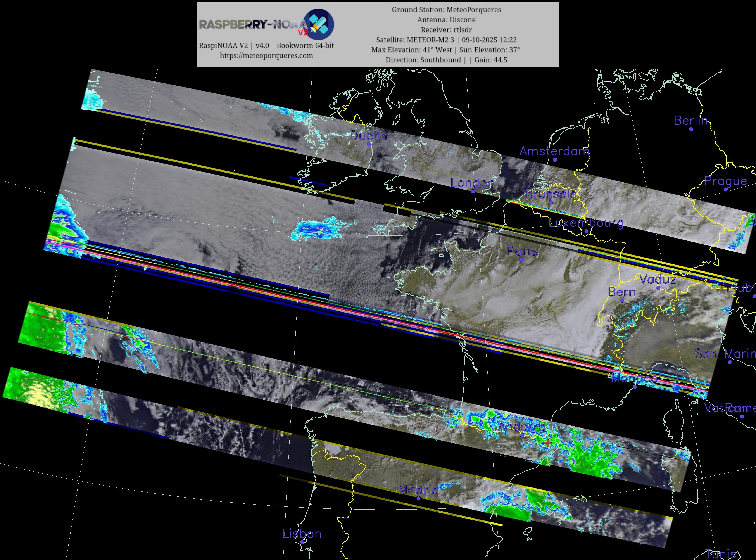Click the RASPBERRY-NOAA logo text
The image size is (756, 560).
point(252,24)
